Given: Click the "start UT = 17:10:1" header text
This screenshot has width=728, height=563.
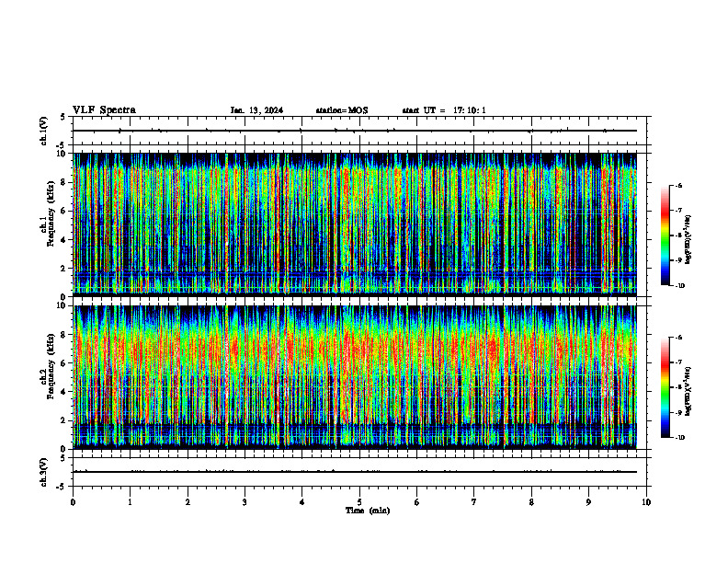Looking at the screenshot, I should point(444,110).
